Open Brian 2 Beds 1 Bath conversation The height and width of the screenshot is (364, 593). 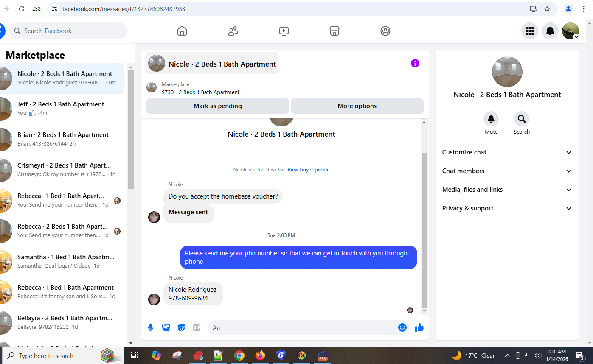coord(62,139)
